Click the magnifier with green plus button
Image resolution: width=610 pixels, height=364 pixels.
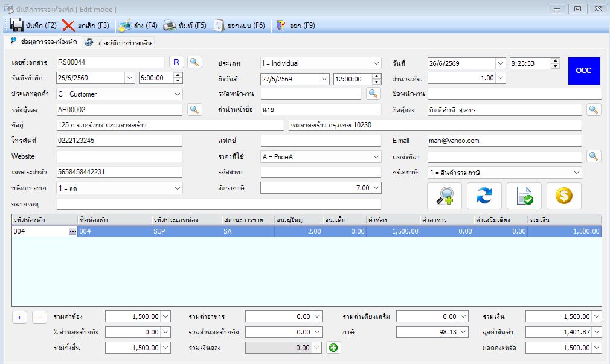click(445, 196)
